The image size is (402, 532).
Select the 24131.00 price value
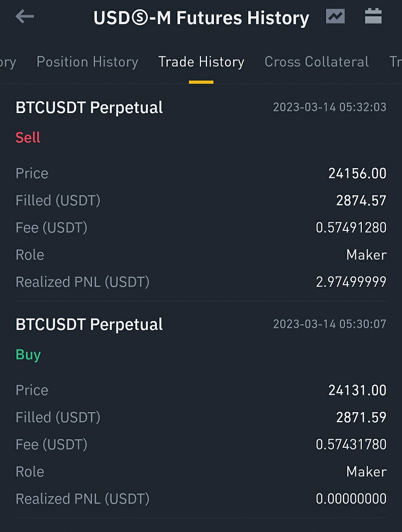tap(357, 390)
